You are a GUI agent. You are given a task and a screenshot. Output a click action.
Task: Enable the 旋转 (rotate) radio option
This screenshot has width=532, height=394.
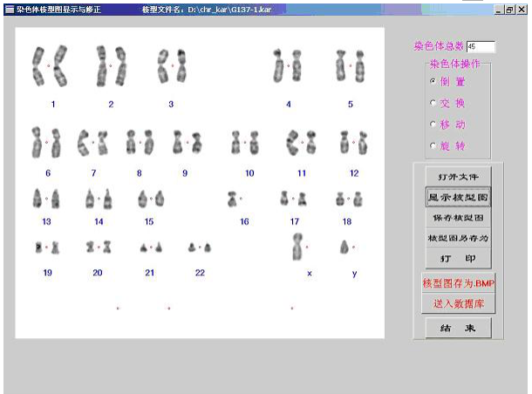[x=433, y=146]
